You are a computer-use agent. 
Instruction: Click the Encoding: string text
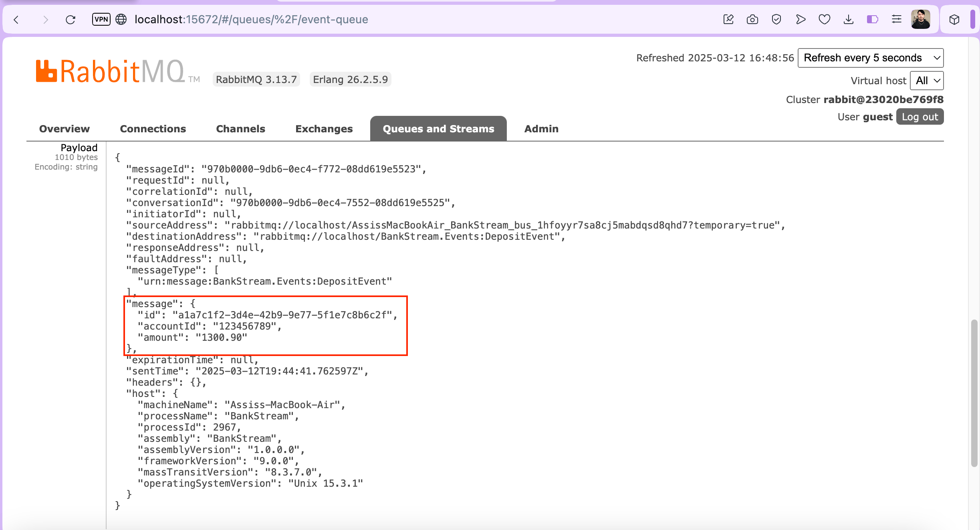click(x=66, y=167)
